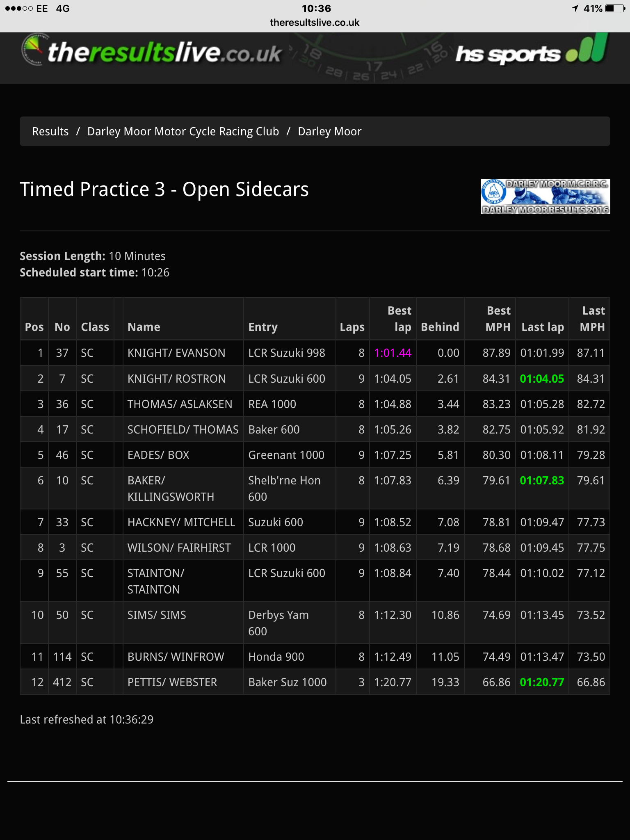
Task: Tap green 01:04.05 last lap time
Action: 542,379
